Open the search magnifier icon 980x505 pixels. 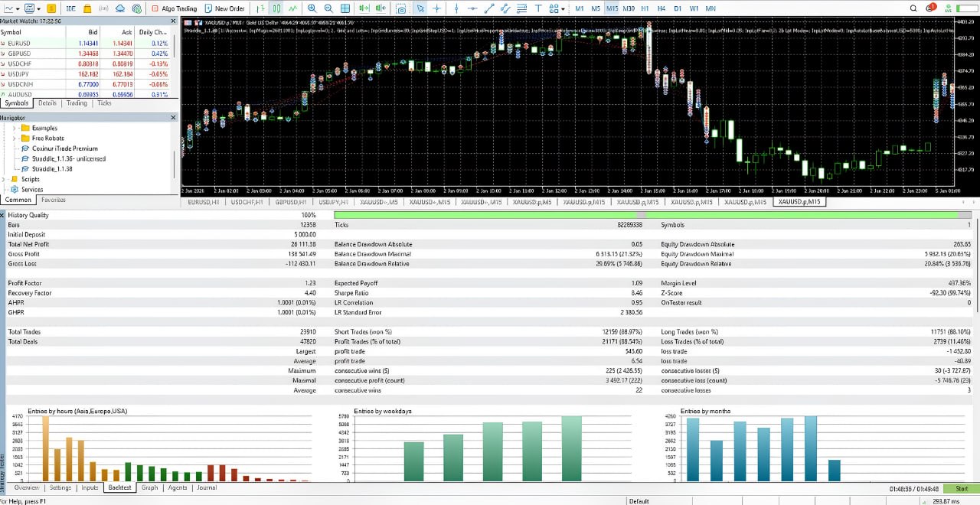[913, 8]
